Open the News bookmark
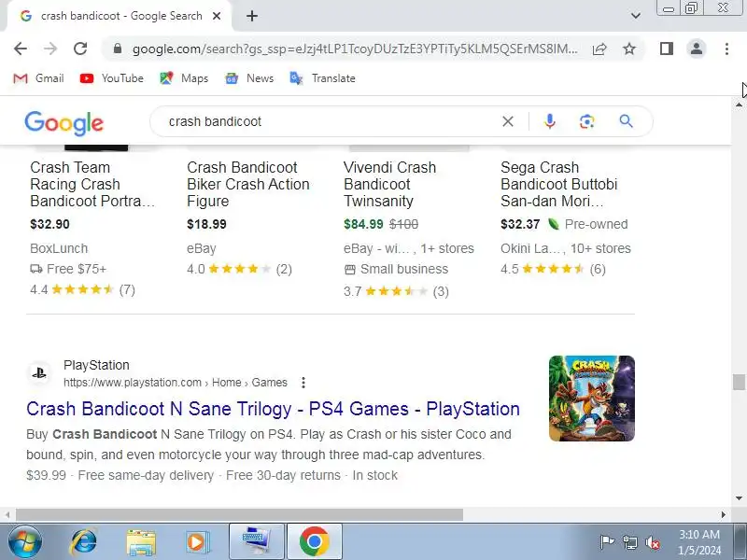The height and width of the screenshot is (560, 747). click(249, 78)
